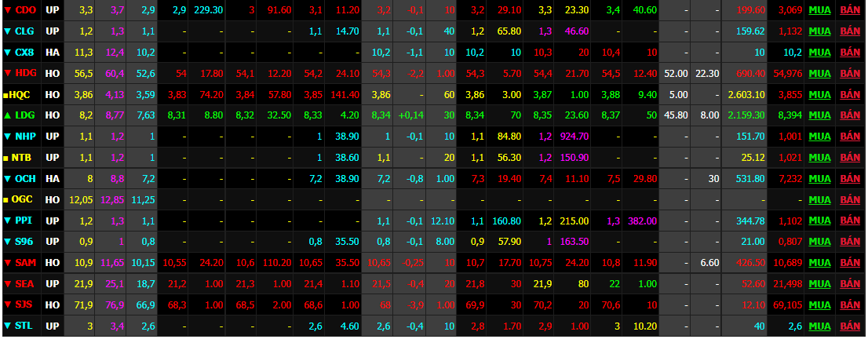Click OGC reference price 12,05
This screenshot has height=361, width=868.
(80, 199)
